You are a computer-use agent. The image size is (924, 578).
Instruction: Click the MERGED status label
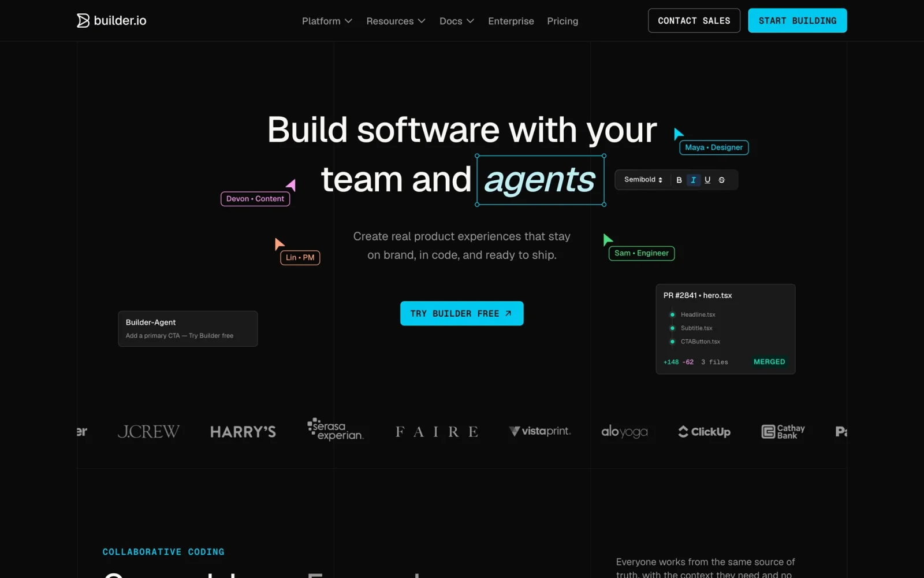pyautogui.click(x=769, y=362)
